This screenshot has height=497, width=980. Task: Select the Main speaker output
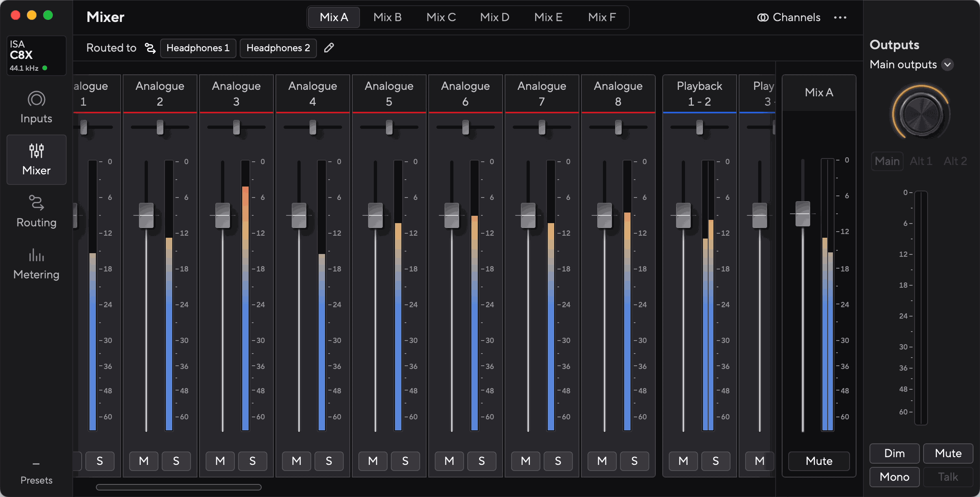887,161
